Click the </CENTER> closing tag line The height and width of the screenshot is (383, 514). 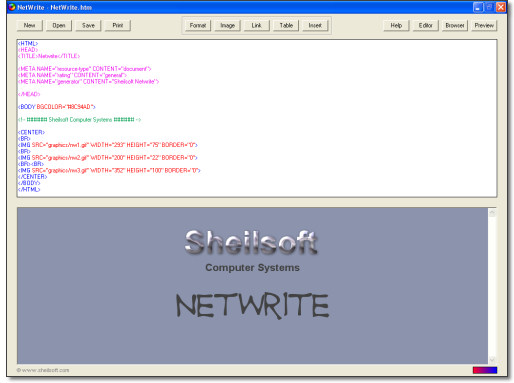[32, 177]
